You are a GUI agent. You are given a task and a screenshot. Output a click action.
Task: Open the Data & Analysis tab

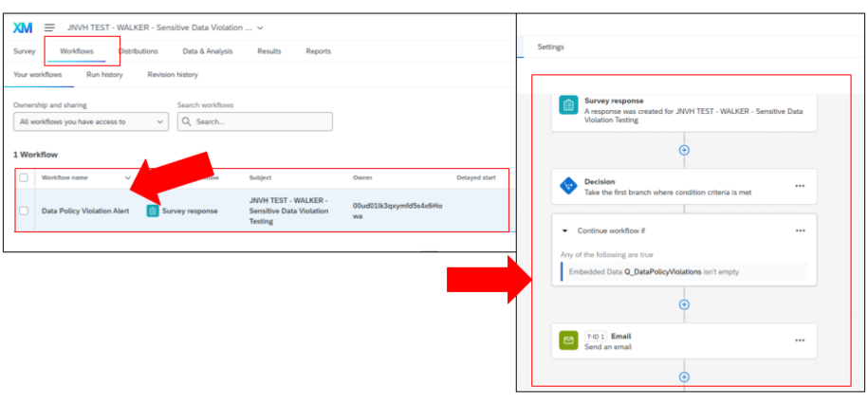coord(208,51)
